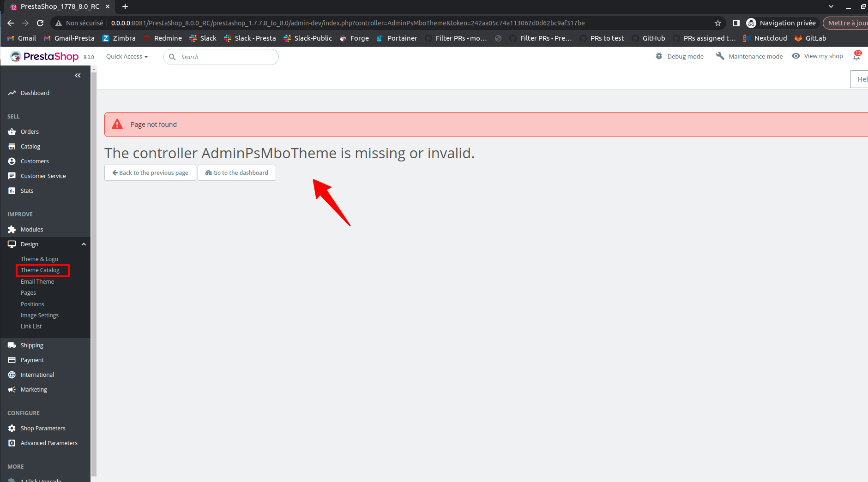Open the Orders section icon
Image resolution: width=868 pixels, height=482 pixels.
tap(12, 131)
